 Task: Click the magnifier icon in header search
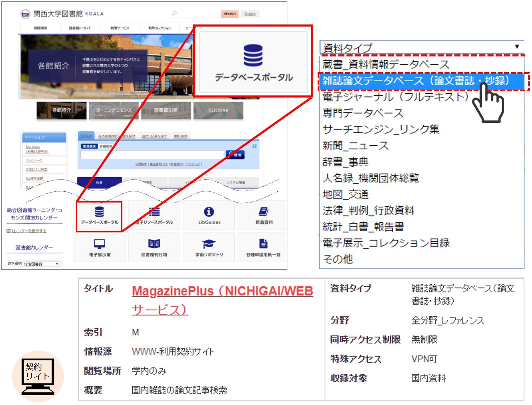(x=175, y=14)
